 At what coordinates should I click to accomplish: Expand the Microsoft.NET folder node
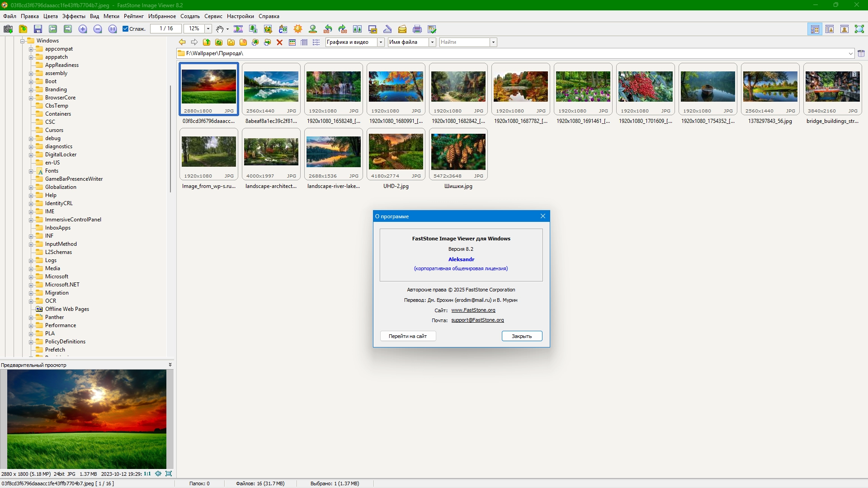[x=31, y=285]
